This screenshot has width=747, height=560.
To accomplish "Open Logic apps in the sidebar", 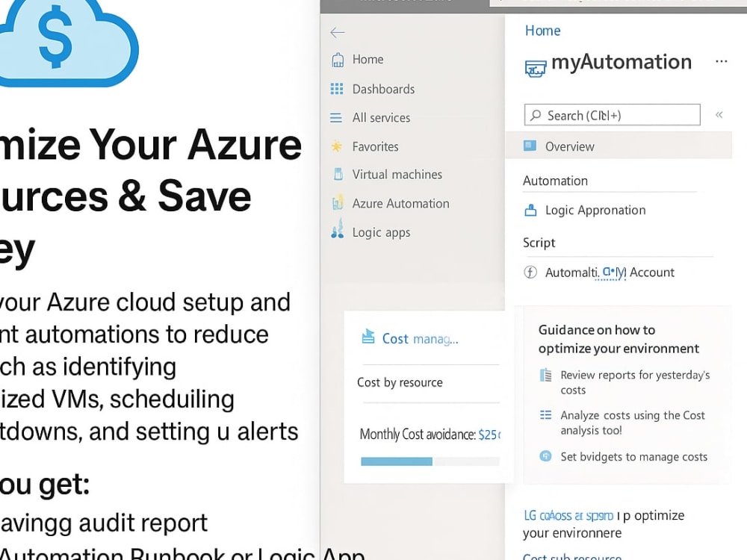I will [381, 232].
